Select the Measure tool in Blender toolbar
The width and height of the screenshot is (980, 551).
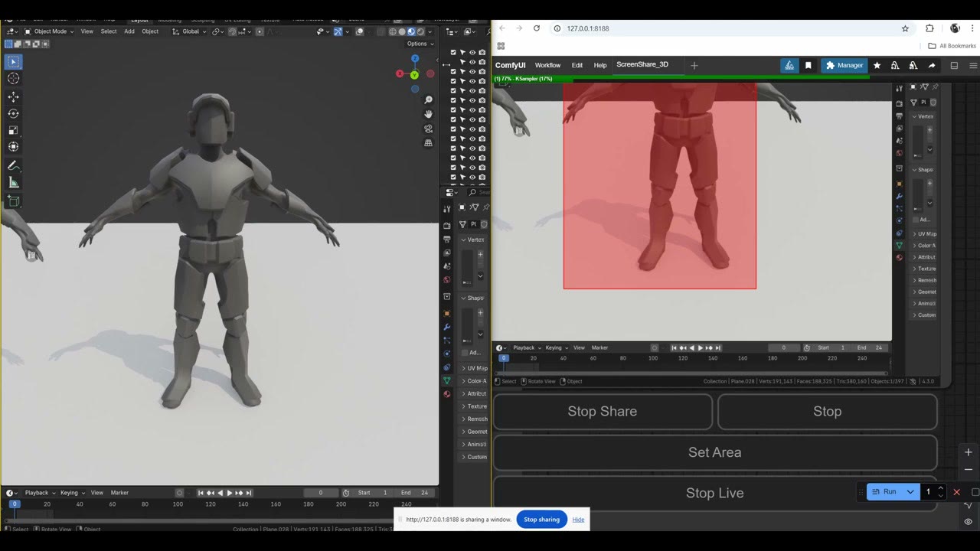[x=14, y=182]
